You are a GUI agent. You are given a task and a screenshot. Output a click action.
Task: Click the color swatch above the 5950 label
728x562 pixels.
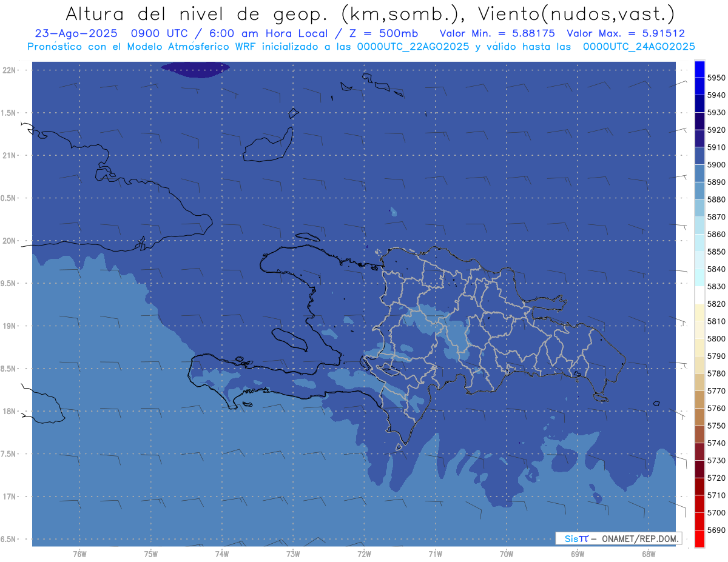[699, 69]
